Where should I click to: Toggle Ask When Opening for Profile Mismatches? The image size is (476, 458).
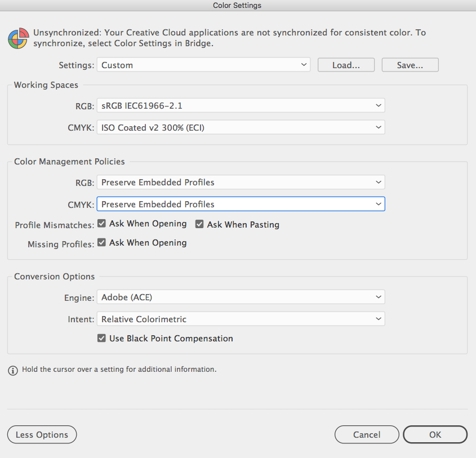101,224
